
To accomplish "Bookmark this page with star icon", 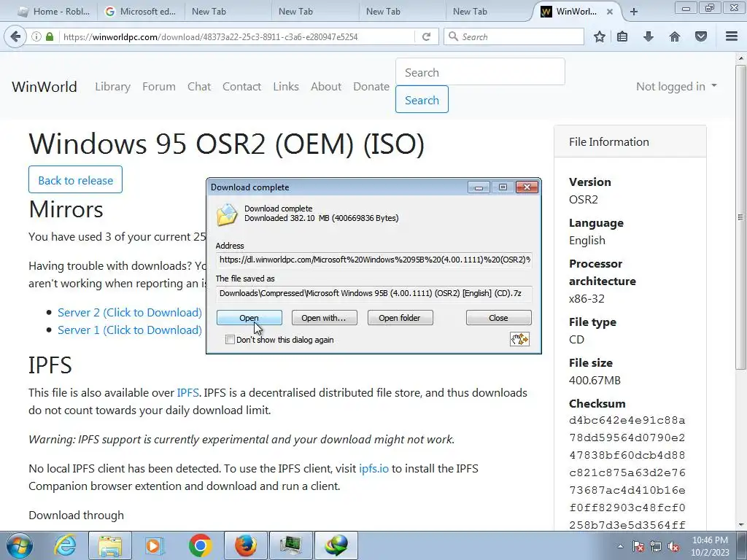I will pyautogui.click(x=600, y=36).
